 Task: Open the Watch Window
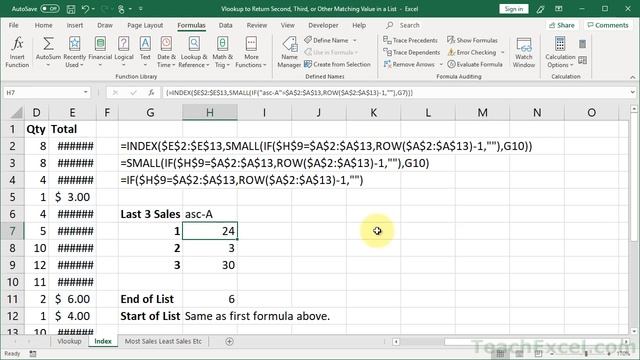(524, 52)
